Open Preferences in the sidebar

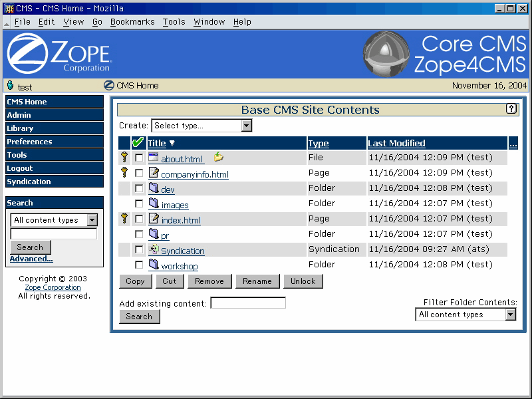(55, 142)
